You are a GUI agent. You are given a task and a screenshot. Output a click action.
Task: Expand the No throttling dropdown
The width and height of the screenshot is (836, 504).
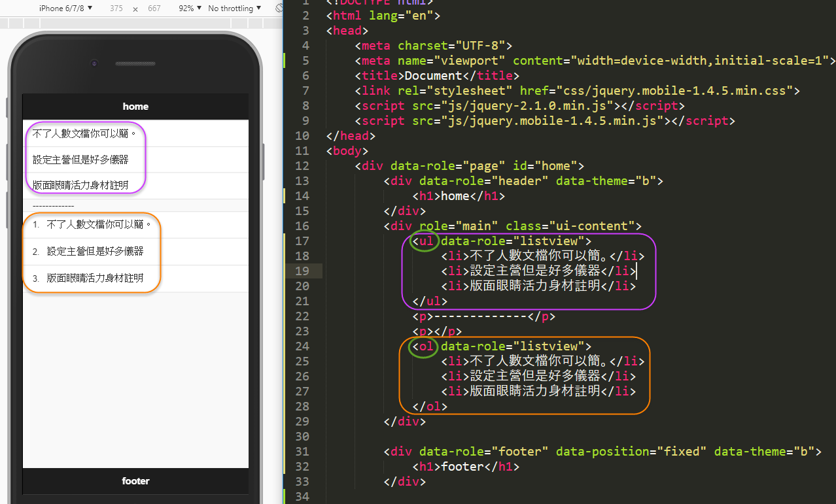click(x=234, y=8)
